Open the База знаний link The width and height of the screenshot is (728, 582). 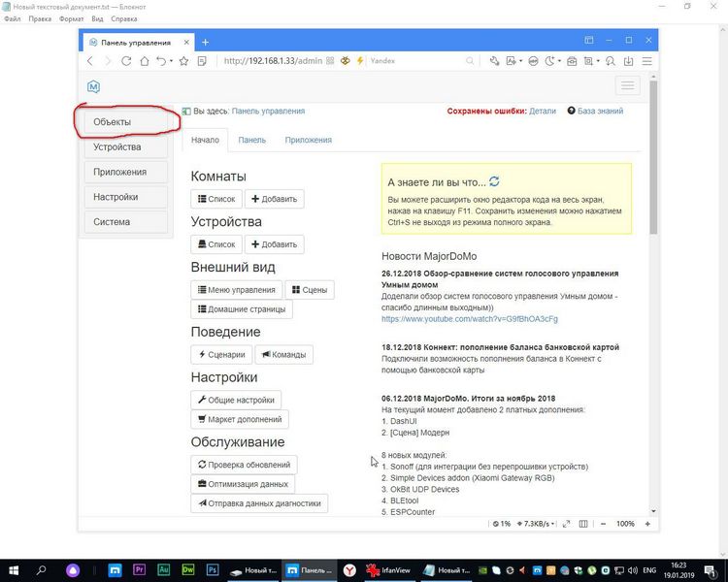point(600,111)
